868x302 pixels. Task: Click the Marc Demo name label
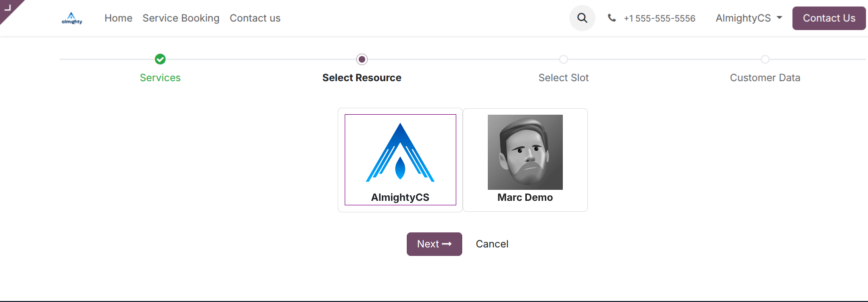tap(525, 197)
